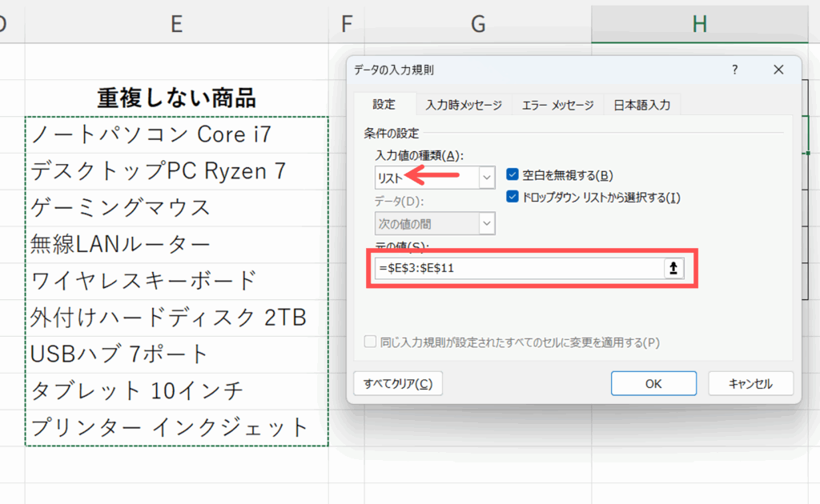Select the 日本語入力 tab
Image resolution: width=820 pixels, height=504 pixels.
pos(641,105)
